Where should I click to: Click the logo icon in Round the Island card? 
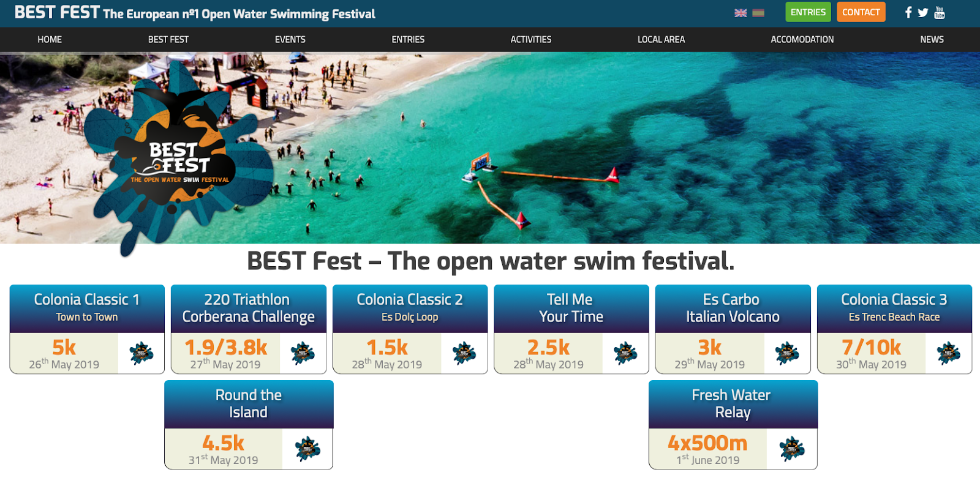tap(307, 449)
